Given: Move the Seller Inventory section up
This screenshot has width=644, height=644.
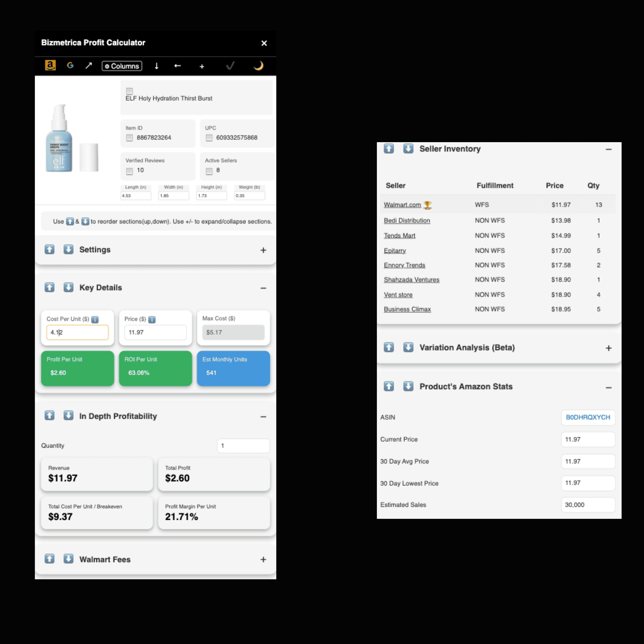Looking at the screenshot, I should pos(389,148).
